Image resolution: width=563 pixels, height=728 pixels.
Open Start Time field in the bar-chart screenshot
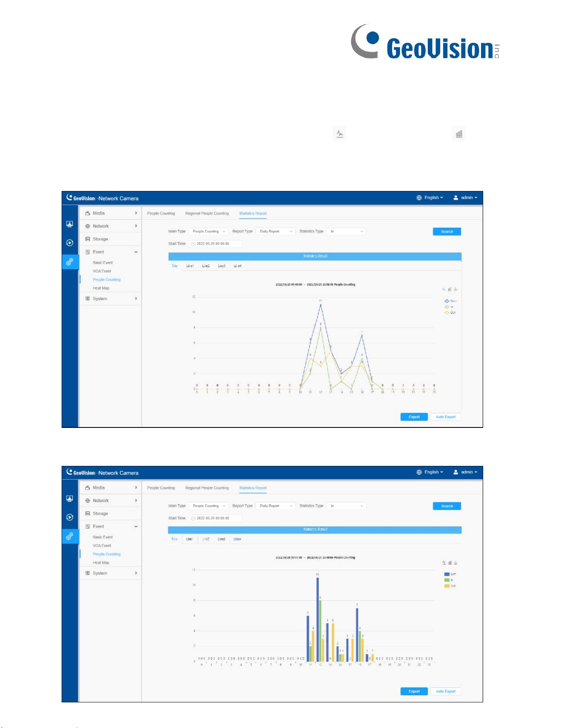[x=215, y=518]
